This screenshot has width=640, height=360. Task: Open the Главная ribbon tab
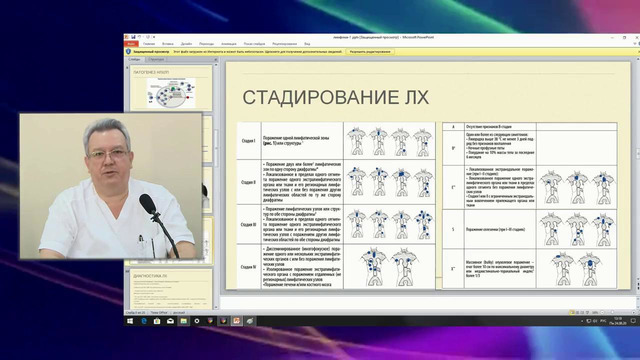point(149,44)
